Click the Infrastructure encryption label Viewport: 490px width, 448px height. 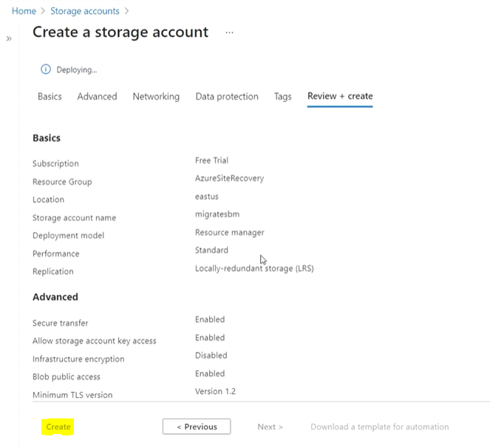(x=78, y=359)
